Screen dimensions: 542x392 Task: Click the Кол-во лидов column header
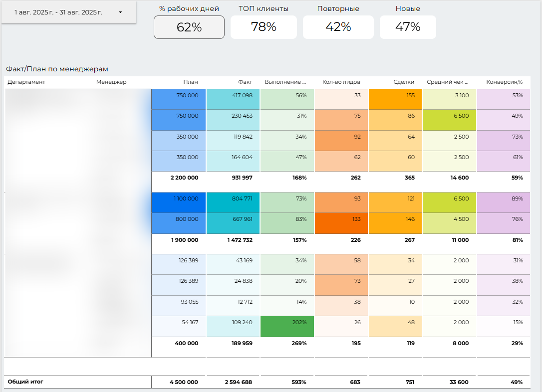[341, 82]
